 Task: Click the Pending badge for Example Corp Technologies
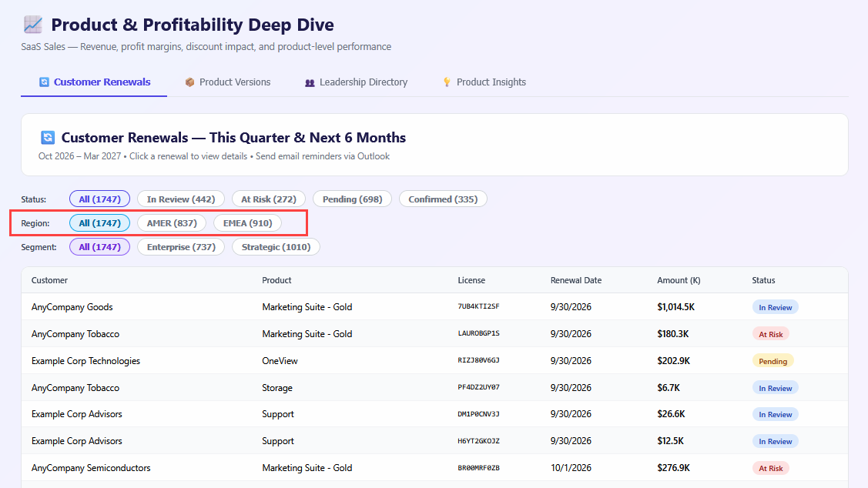(x=772, y=361)
